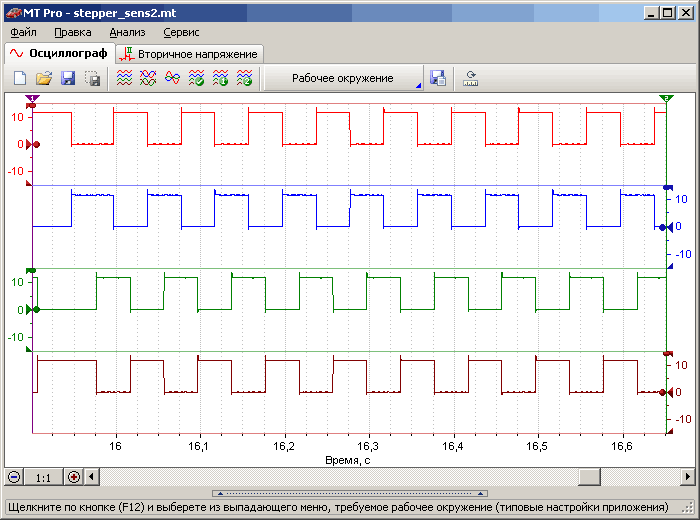Click the grayed save-selection floppy icon

click(93, 78)
